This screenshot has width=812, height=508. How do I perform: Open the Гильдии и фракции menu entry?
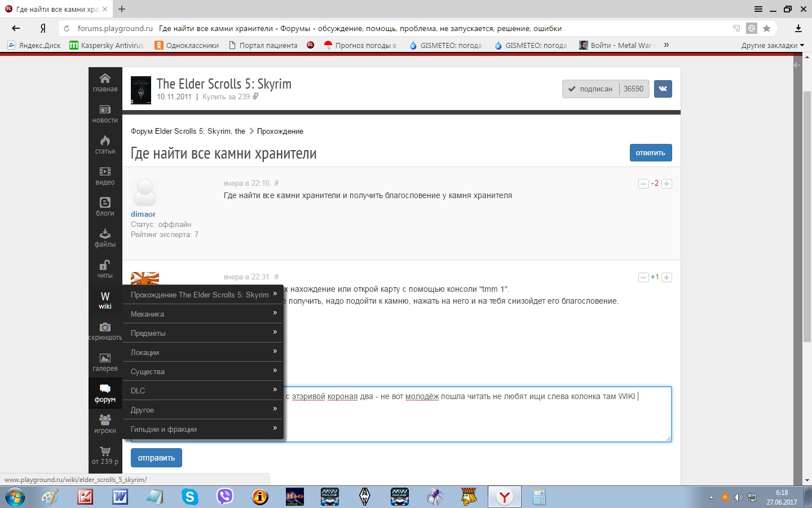pyautogui.click(x=203, y=429)
